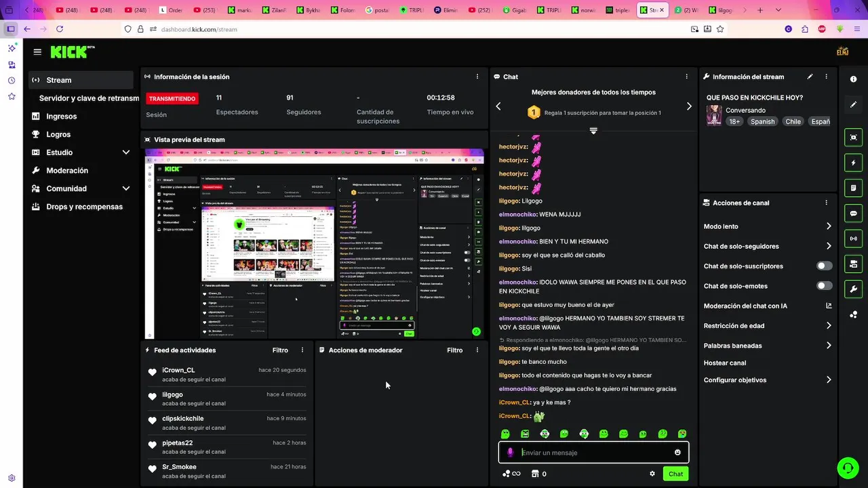Open chat settings gear next to Chat button
The height and width of the screenshot is (488, 868).
tap(652, 474)
